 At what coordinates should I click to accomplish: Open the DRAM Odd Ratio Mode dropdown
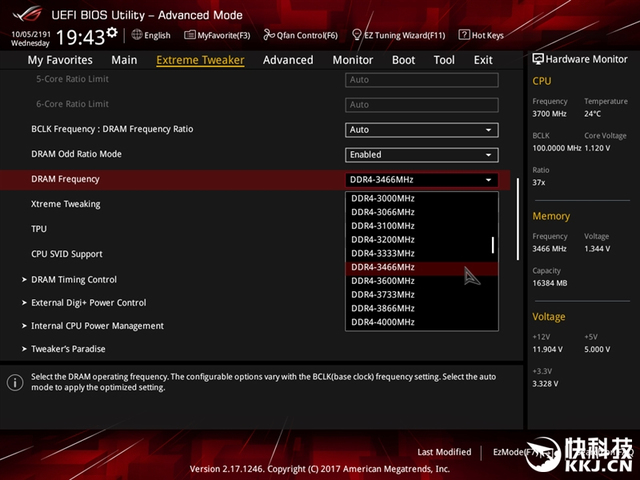(x=422, y=155)
